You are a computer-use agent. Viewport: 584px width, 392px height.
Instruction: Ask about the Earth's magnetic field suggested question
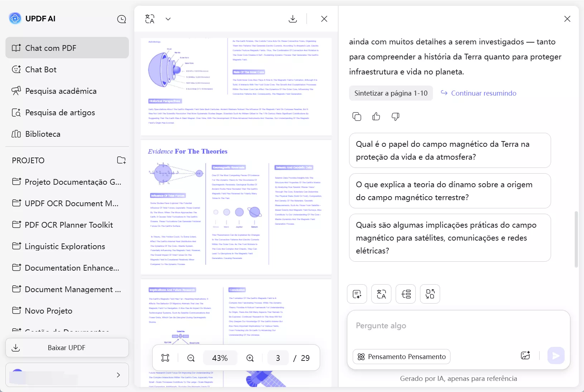click(450, 150)
